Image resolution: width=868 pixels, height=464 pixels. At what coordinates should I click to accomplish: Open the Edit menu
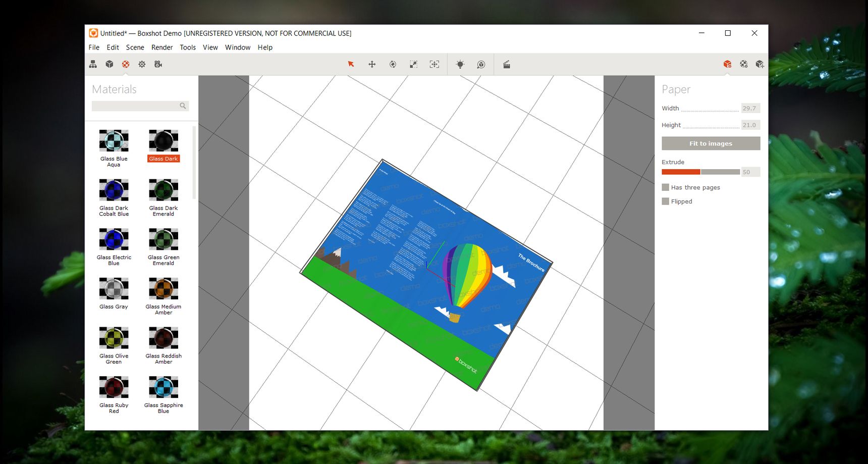tap(113, 47)
